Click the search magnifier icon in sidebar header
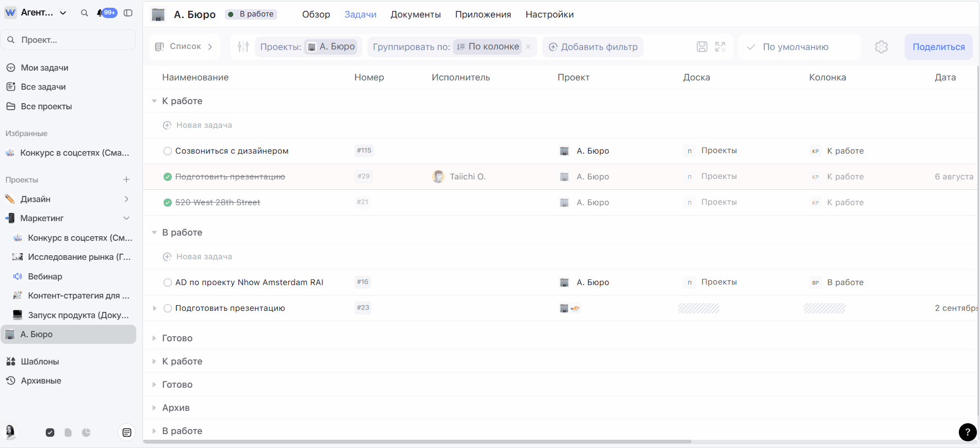 point(85,13)
